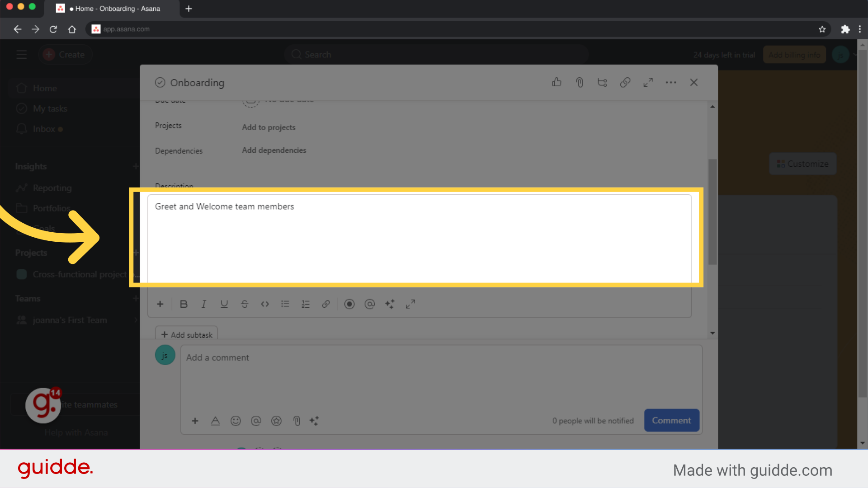Image resolution: width=868 pixels, height=488 pixels.
Task: Click Add to projects
Action: [x=269, y=127]
